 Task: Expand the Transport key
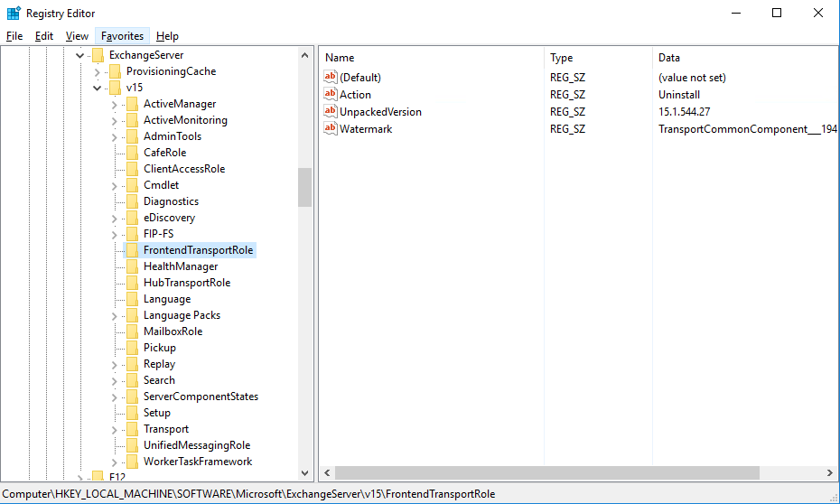(114, 429)
